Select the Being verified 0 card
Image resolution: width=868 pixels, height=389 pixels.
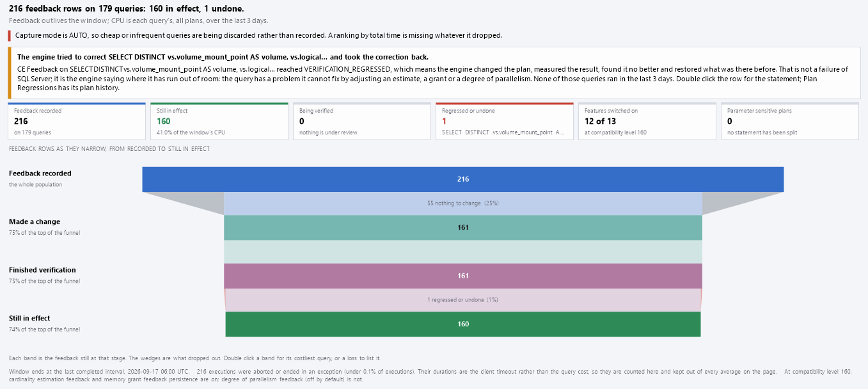[x=362, y=121]
